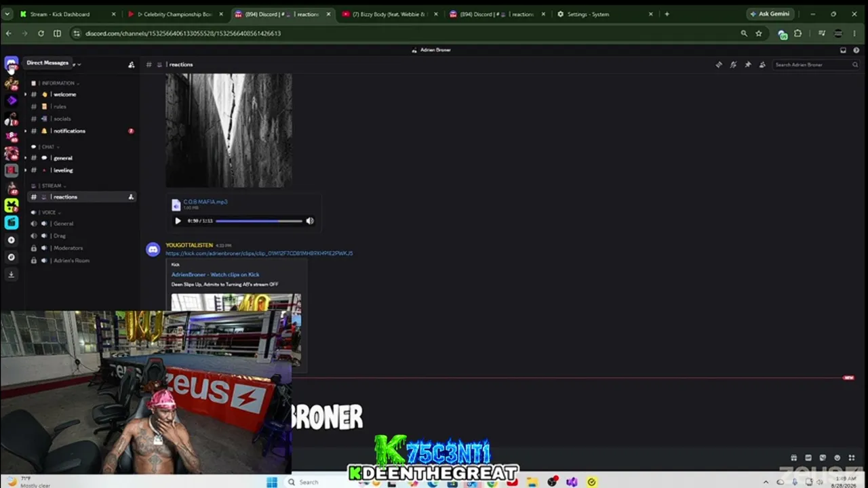Viewport: 868px width, 488px height.
Task: Open the welcome channel
Action: (81, 94)
